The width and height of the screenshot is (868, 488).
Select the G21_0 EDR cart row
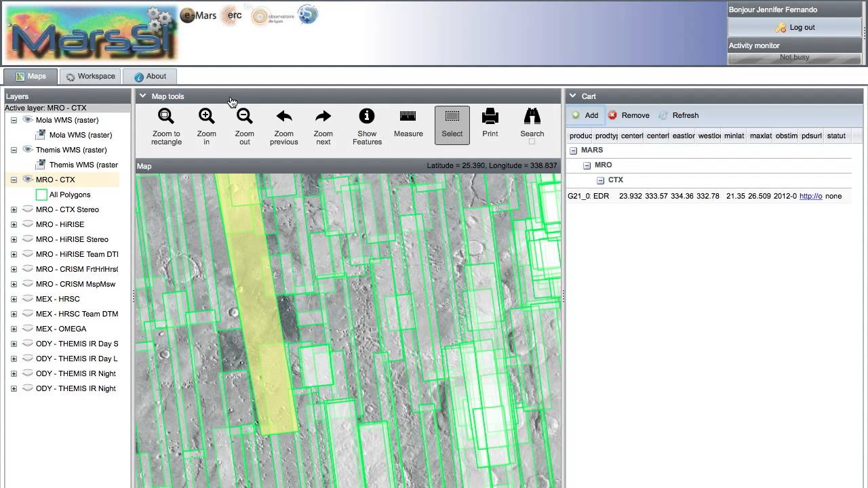coord(709,196)
